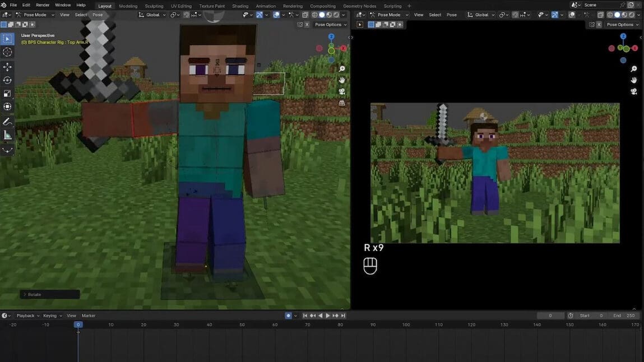The width and height of the screenshot is (644, 362).
Task: Enable rendered shading in left viewport
Action: 336,15
